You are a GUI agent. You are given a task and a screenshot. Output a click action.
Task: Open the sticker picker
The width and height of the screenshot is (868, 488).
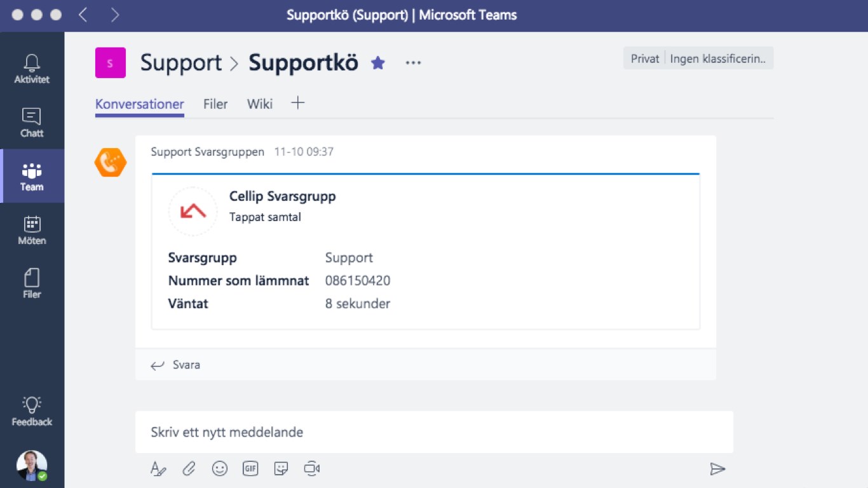pos(281,469)
